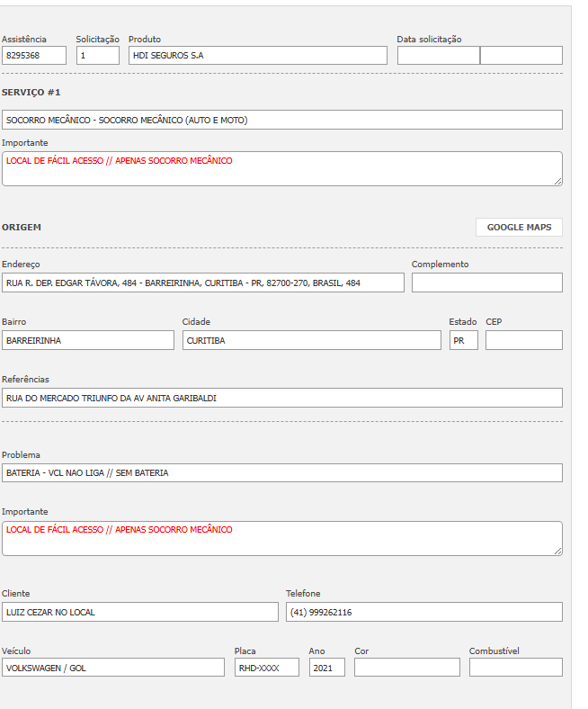588x709 pixels.
Task: Focus the Estado field
Action: (x=463, y=340)
